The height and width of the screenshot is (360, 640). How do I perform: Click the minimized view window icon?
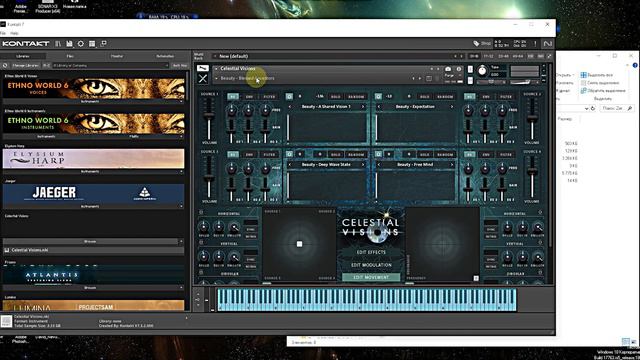tap(103, 44)
